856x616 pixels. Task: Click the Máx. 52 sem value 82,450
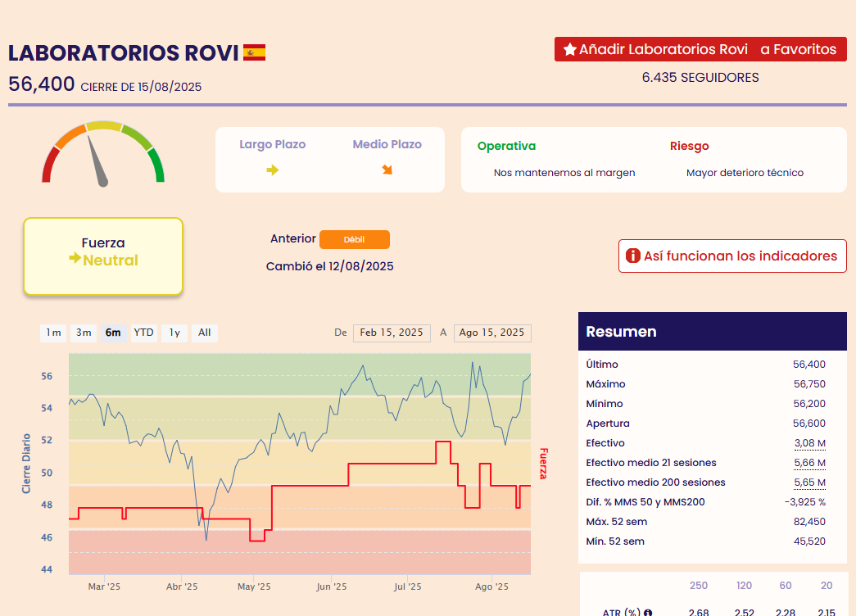[809, 522]
